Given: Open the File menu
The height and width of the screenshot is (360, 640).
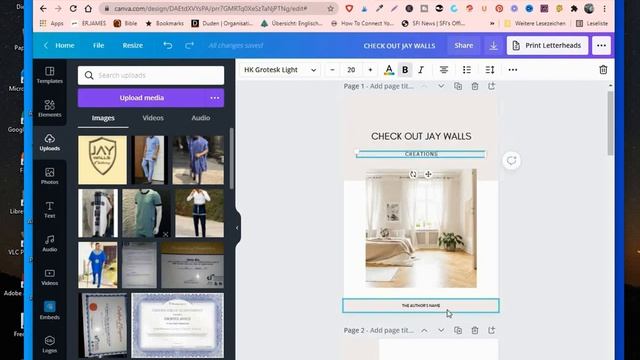Looking at the screenshot, I should [98, 45].
